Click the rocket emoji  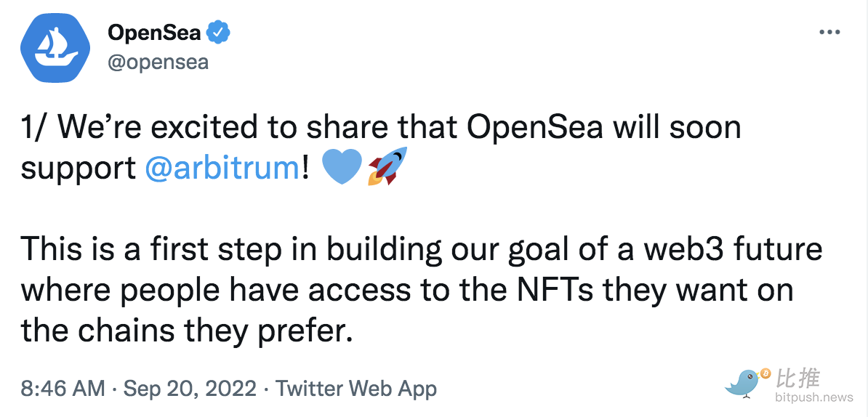[x=387, y=166]
